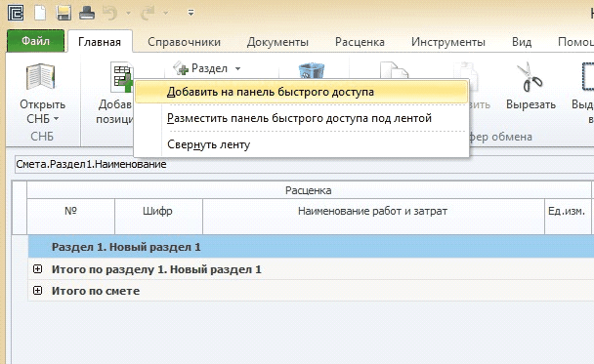Image resolution: width=594 pixels, height=364 pixels.
Task: Click the Расценка column group header
Action: pyautogui.click(x=309, y=190)
